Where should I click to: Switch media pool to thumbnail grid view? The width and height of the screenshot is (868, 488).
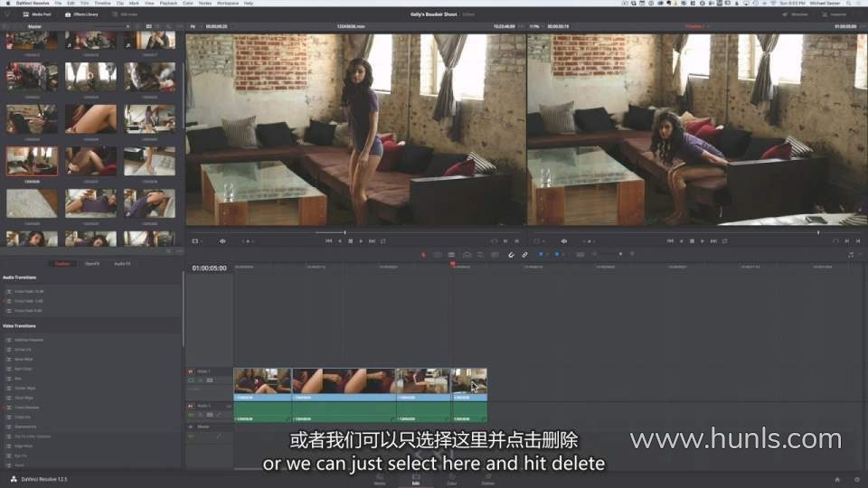pyautogui.click(x=148, y=26)
